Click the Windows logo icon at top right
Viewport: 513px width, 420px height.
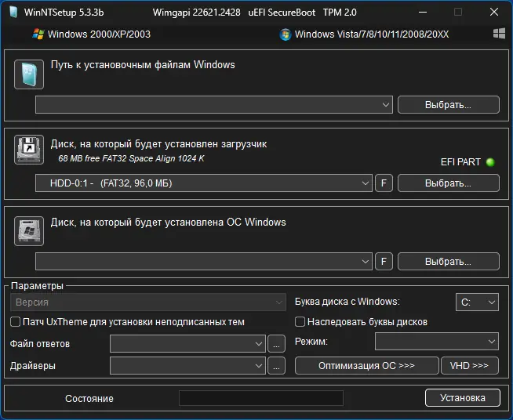tap(499, 34)
